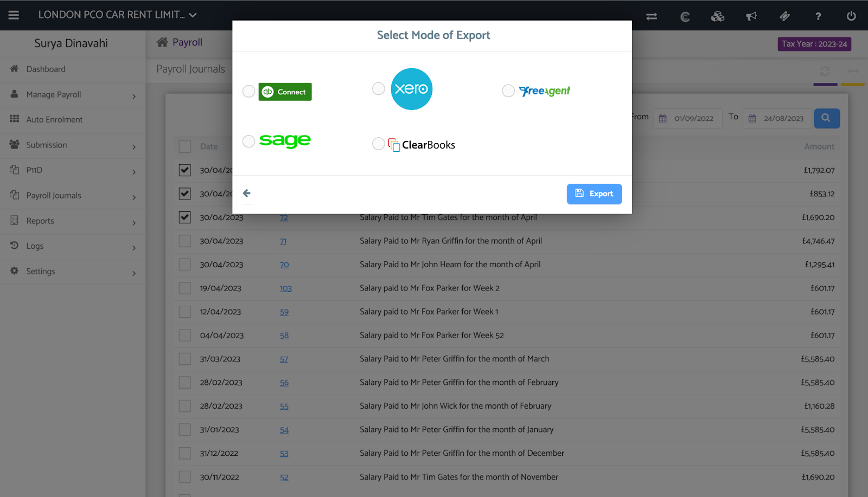This screenshot has width=868, height=497.
Task: Click the Payroll breadcrumb text
Action: (x=187, y=42)
